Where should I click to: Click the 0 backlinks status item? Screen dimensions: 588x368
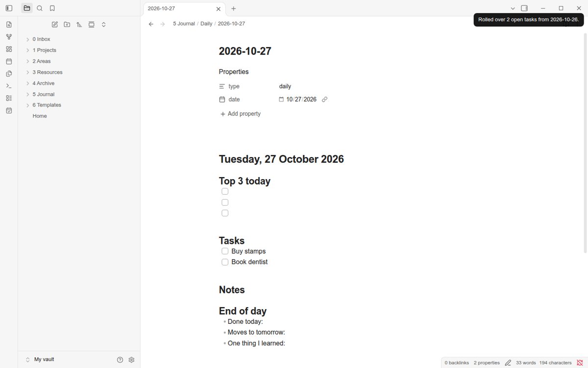coord(457,363)
